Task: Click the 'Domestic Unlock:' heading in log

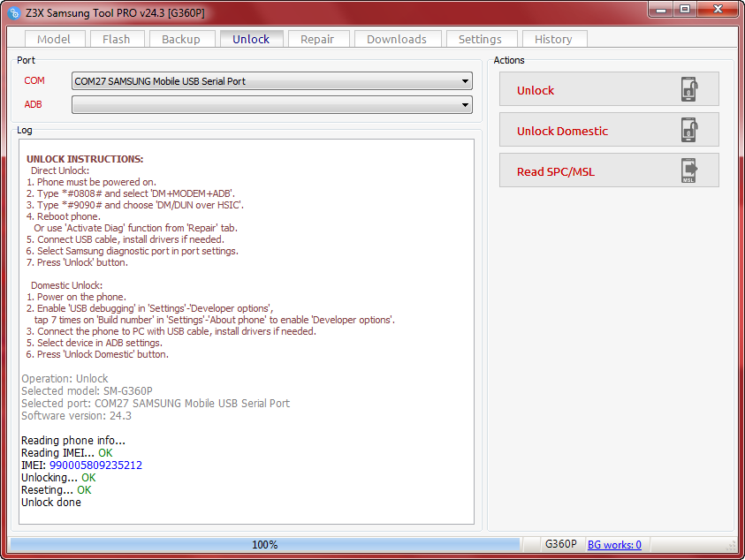Action: (x=66, y=285)
